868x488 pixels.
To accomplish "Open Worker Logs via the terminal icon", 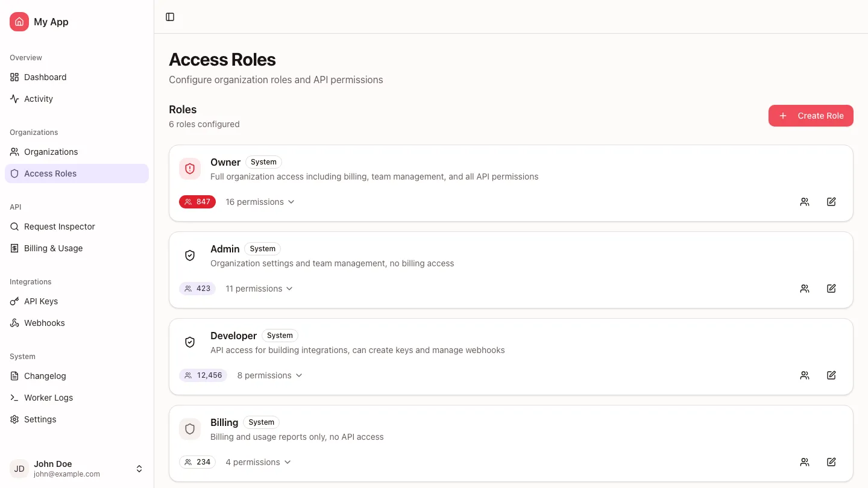I will point(14,398).
